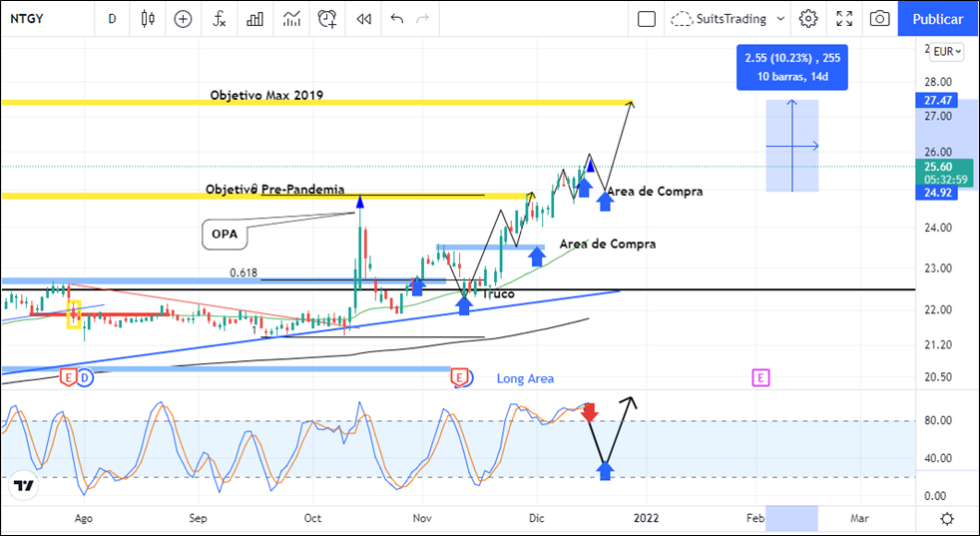Open the fx indicators menu
This screenshot has width=980, height=536.
pyautogui.click(x=220, y=19)
